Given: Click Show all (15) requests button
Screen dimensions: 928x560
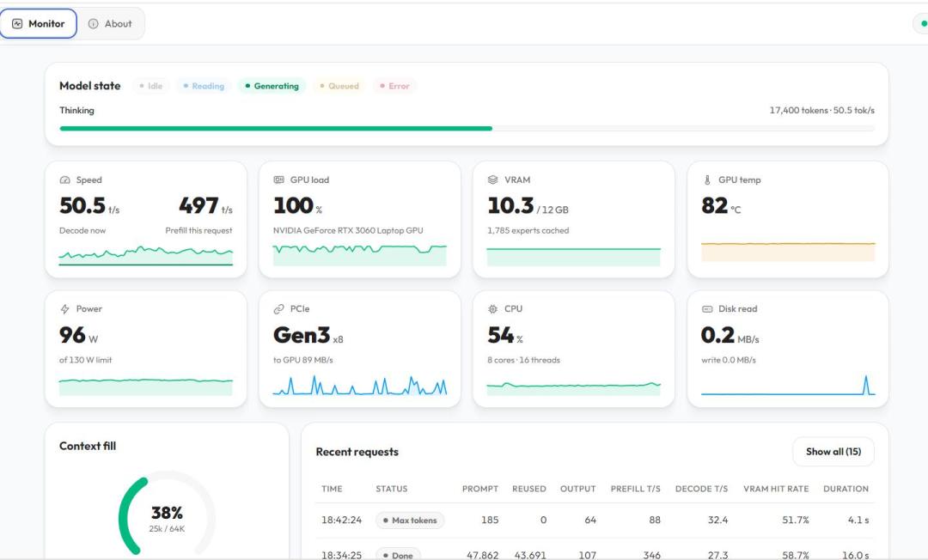Looking at the screenshot, I should [833, 452].
